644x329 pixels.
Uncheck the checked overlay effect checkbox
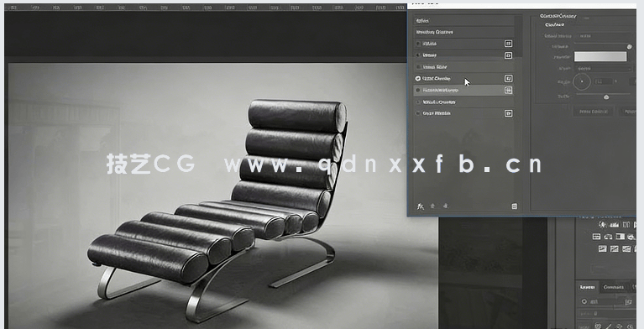tap(418, 78)
